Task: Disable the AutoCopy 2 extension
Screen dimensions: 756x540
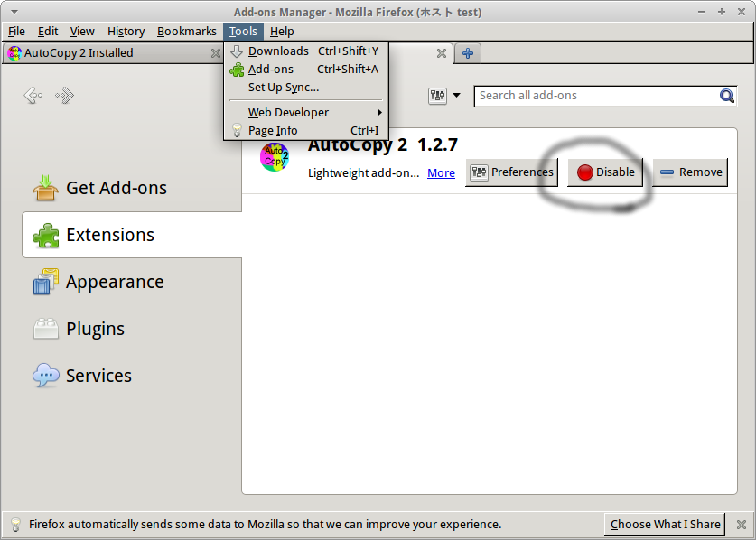Action: point(605,172)
